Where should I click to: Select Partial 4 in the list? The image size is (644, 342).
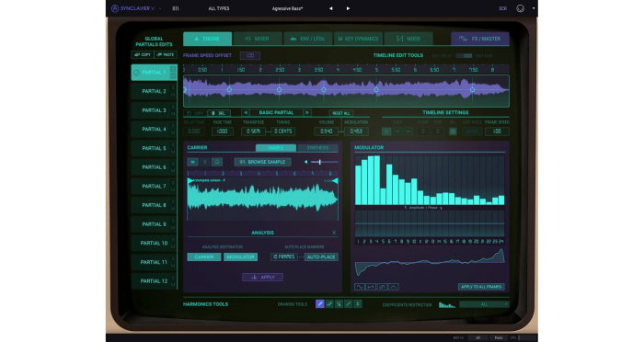coord(154,129)
